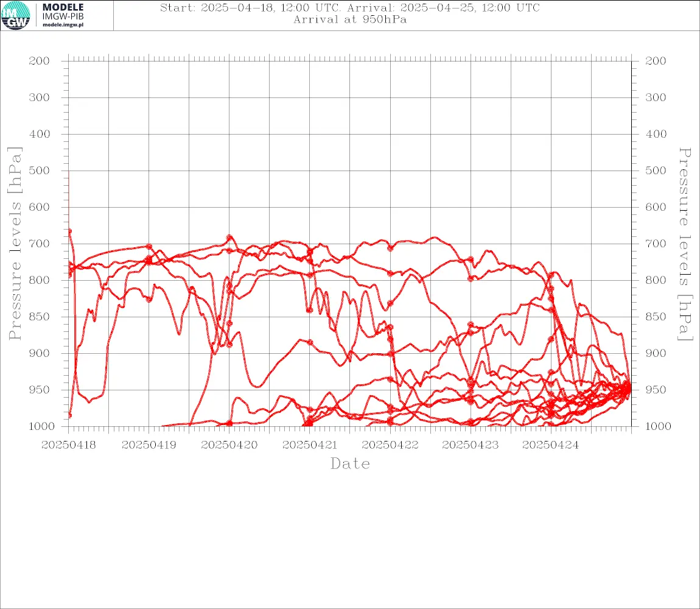Click the 20250418 date label
700x609 pixels.
coord(68,445)
